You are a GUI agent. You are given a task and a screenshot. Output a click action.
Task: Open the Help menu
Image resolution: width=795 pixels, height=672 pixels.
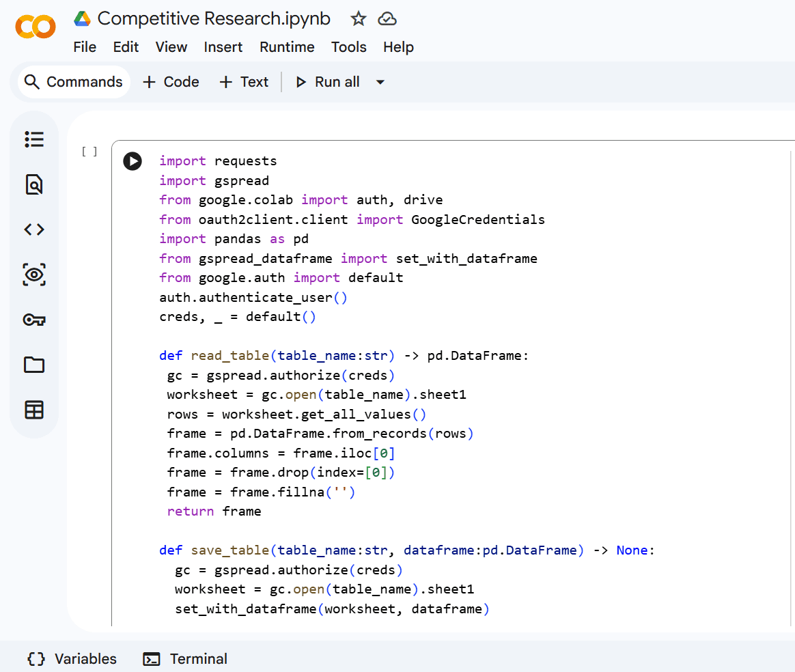click(x=398, y=47)
